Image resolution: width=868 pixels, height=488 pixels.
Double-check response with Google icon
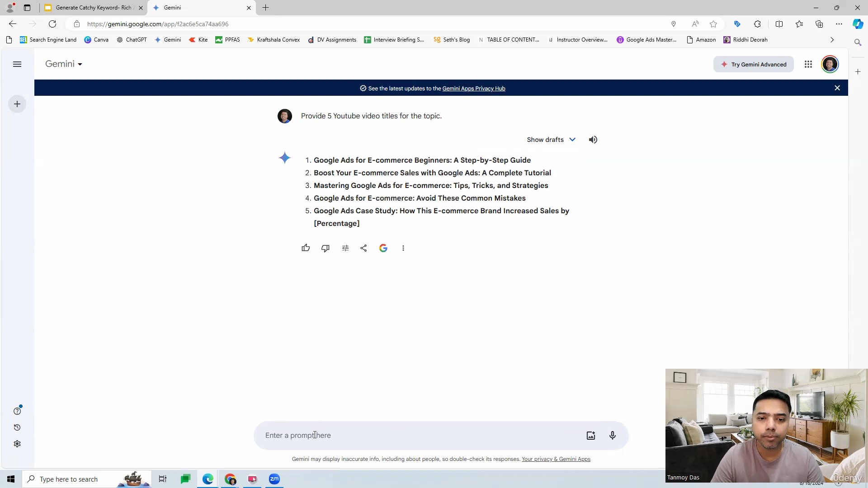tap(383, 248)
